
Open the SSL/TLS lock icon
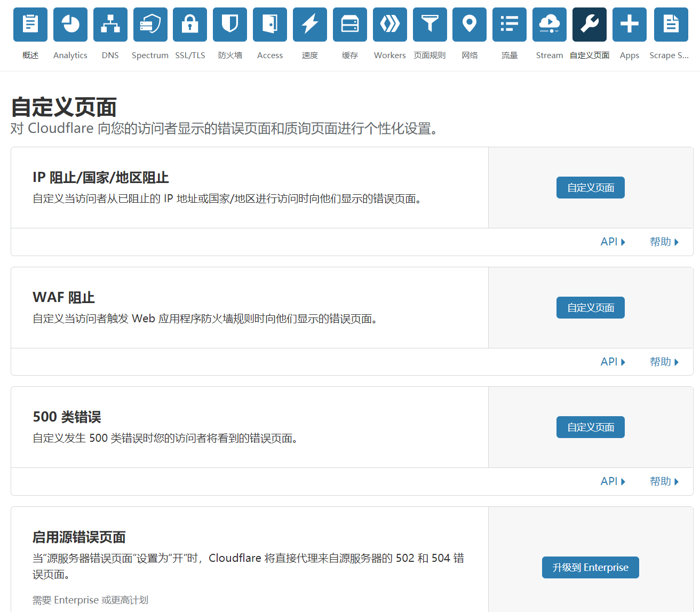coord(190,25)
